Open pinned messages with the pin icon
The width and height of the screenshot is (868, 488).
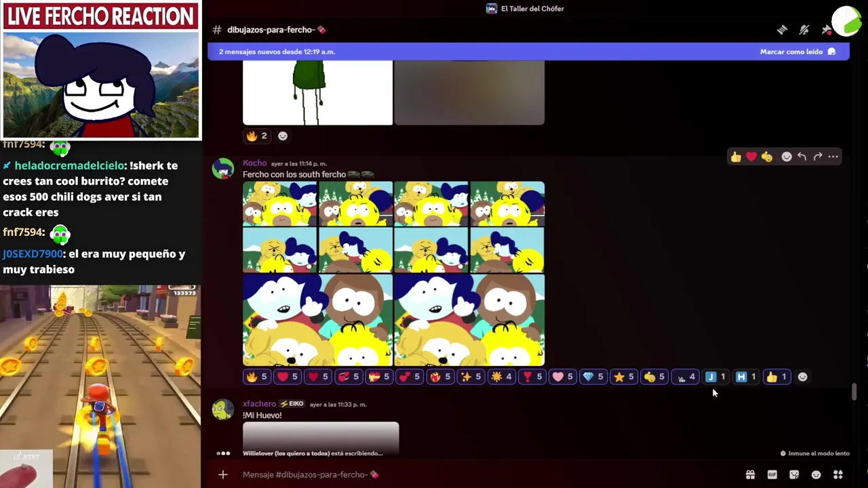tap(826, 30)
